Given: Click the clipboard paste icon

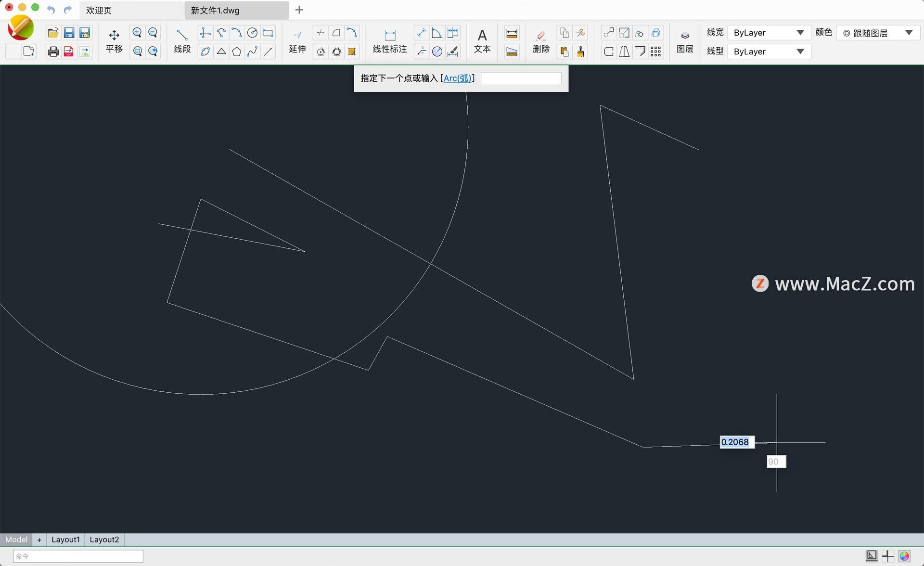Looking at the screenshot, I should click(x=565, y=51).
